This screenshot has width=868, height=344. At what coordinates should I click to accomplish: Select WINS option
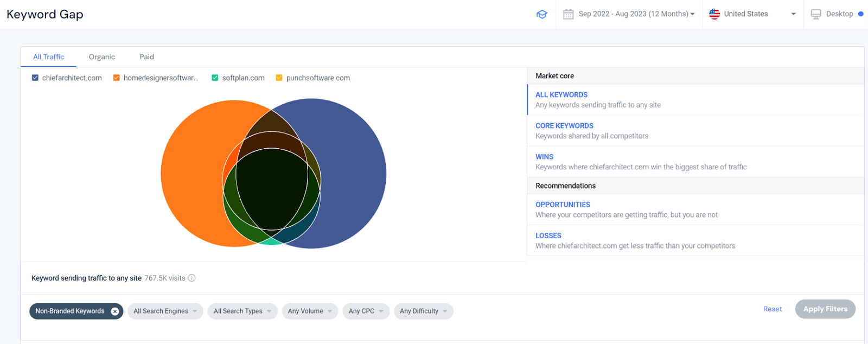tap(695, 162)
